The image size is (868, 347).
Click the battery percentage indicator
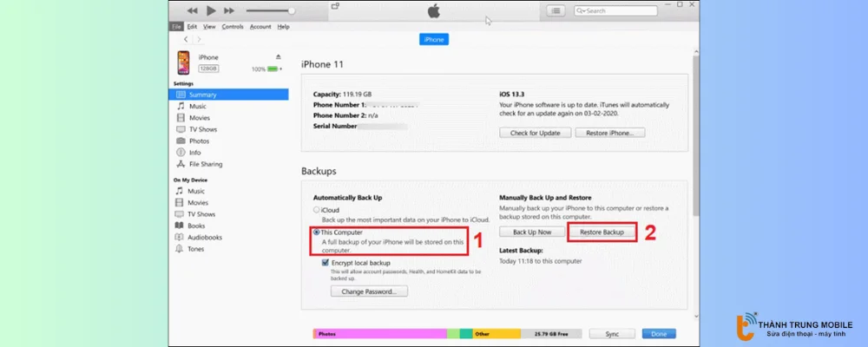point(266,69)
